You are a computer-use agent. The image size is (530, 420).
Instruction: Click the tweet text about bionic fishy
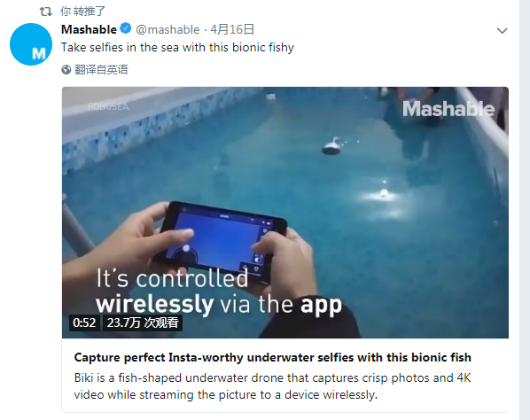click(x=177, y=47)
